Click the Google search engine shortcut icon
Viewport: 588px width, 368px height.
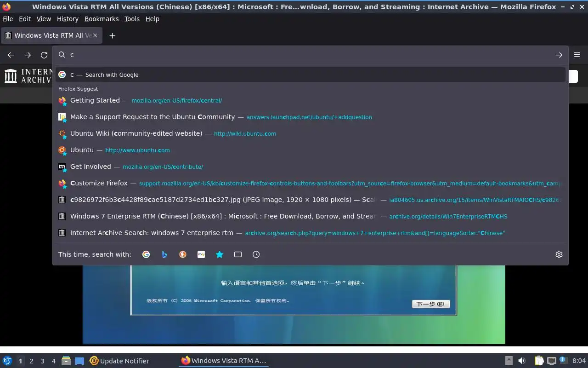coord(146,254)
